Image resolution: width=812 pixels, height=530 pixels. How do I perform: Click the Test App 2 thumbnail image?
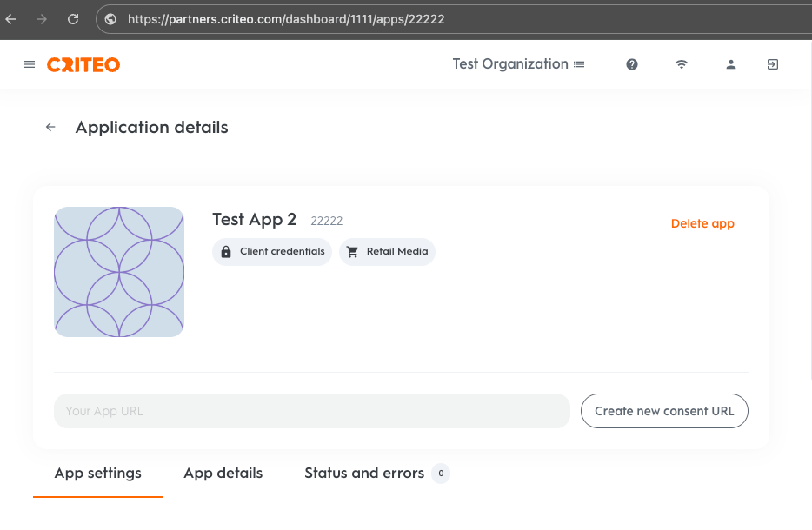tap(119, 272)
